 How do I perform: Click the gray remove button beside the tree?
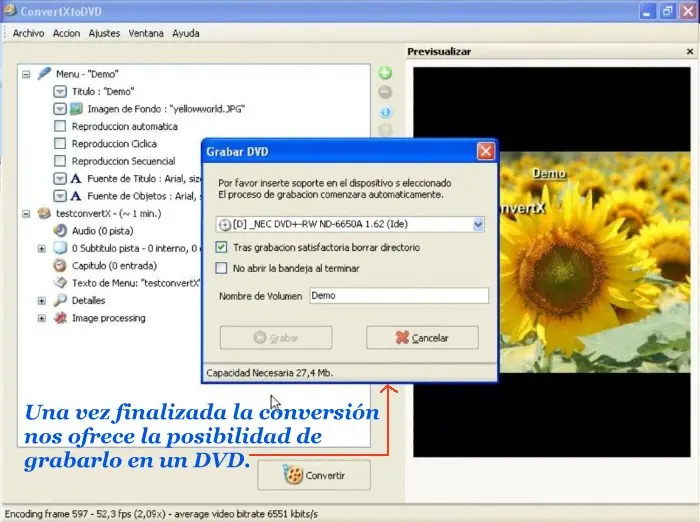click(x=385, y=92)
